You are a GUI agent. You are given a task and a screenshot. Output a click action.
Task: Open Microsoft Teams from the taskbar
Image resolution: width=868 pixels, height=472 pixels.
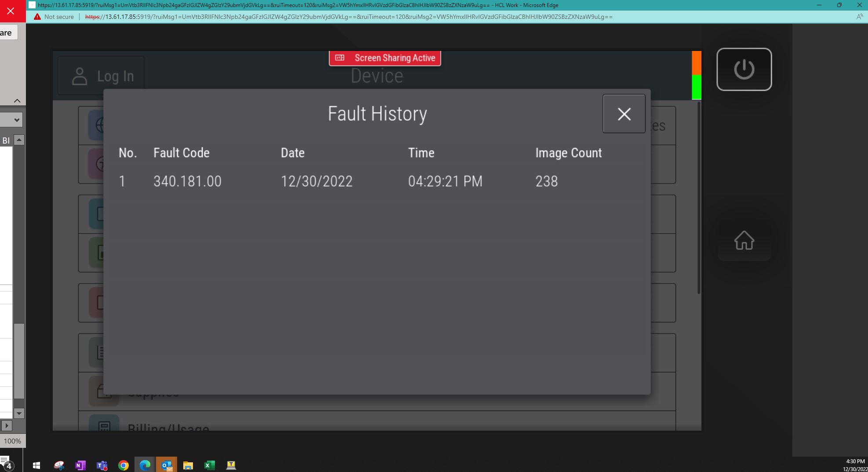pos(102,465)
